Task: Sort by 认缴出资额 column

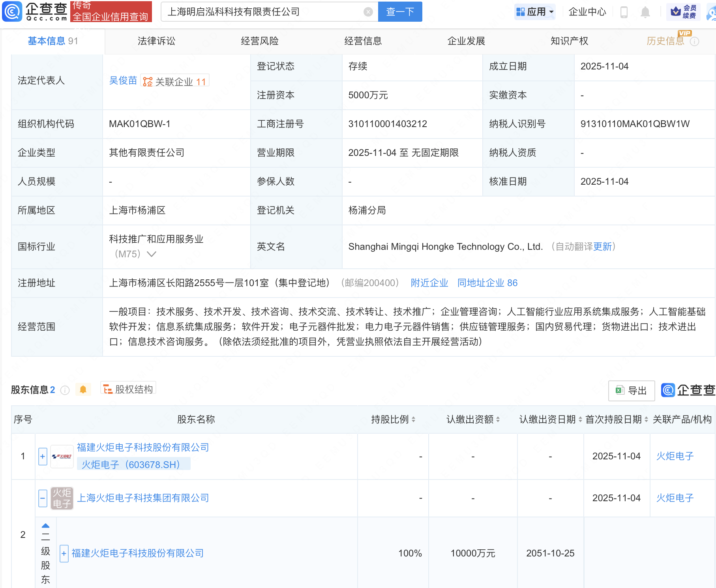Action: pos(498,419)
